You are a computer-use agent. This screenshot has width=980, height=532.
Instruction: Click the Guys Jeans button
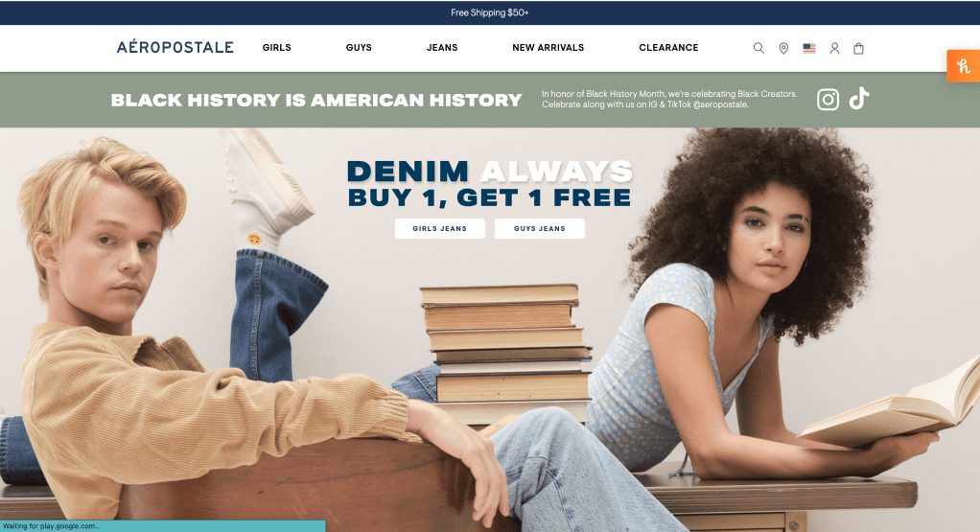tap(540, 228)
